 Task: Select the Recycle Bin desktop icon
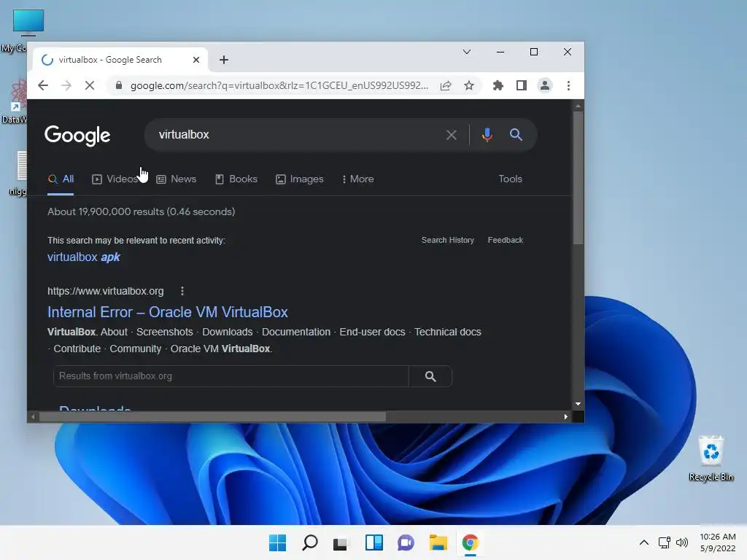click(x=711, y=458)
